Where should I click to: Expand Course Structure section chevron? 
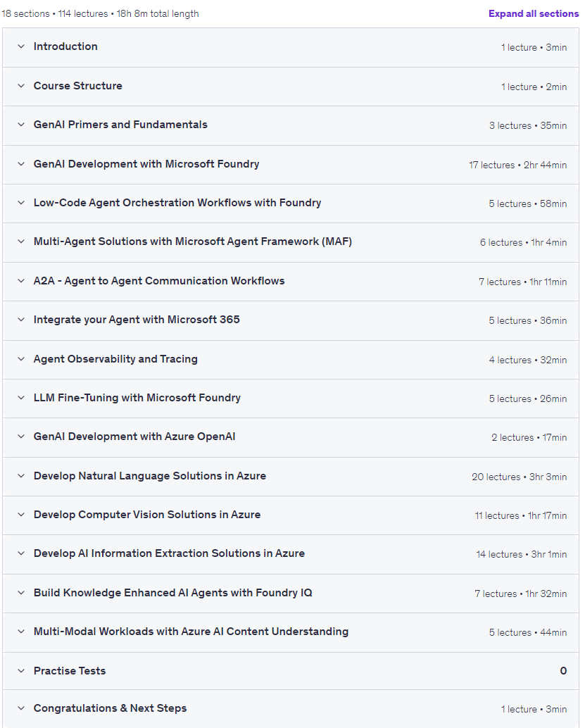coord(21,86)
